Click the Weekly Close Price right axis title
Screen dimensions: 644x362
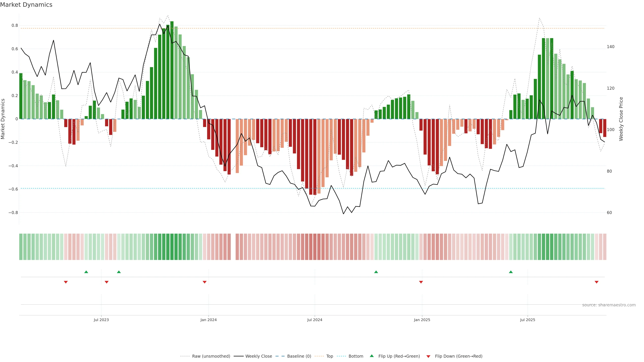[621, 119]
